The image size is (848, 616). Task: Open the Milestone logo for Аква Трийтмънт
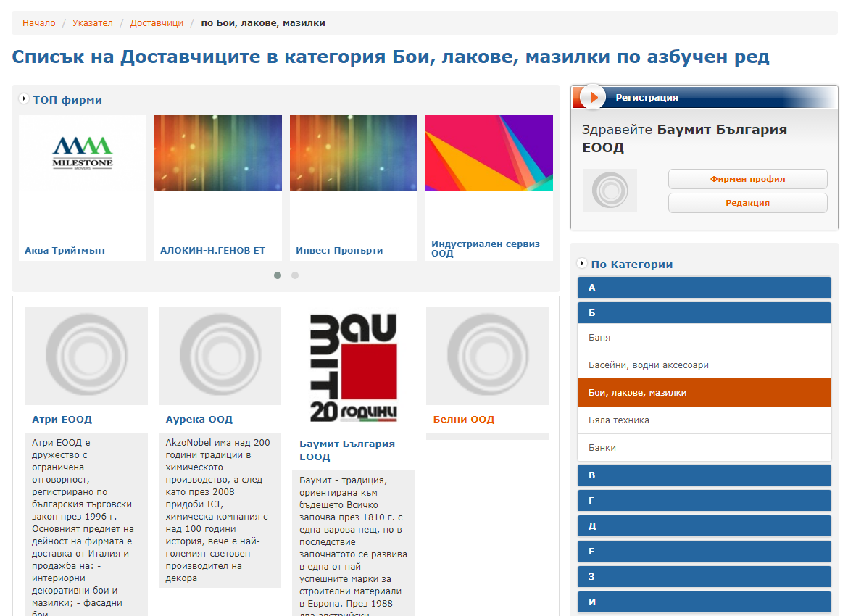click(83, 153)
